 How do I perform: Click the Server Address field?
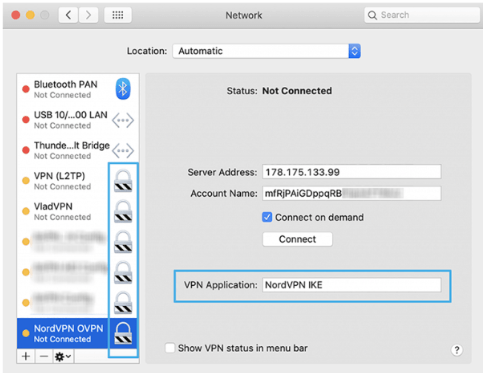352,172
